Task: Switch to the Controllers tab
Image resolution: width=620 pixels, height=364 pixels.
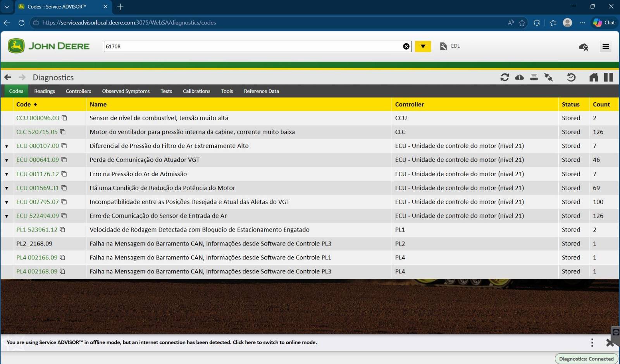Action: [78, 91]
